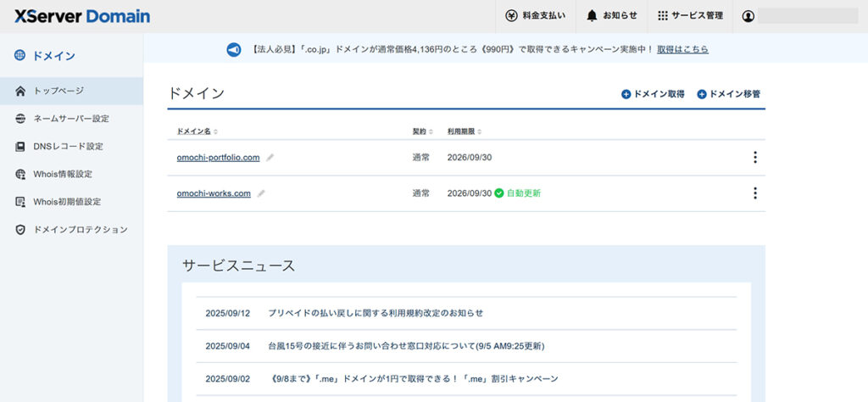
Task: Sort the list by ドメイン名 column
Action: point(198,131)
